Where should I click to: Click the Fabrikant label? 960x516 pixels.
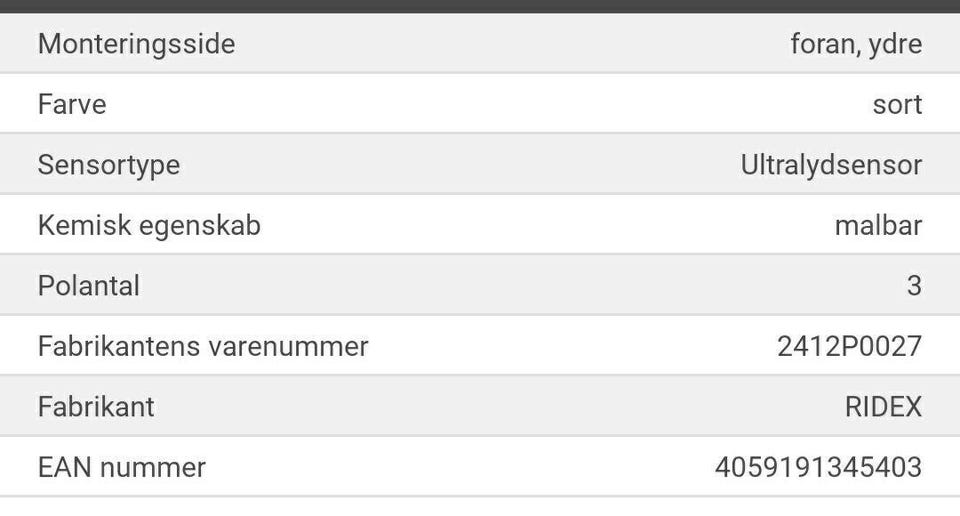96,407
